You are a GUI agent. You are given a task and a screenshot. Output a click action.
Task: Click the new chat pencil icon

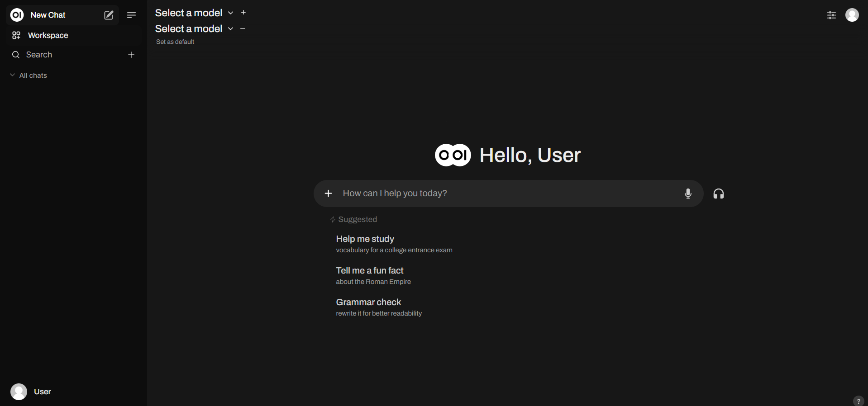pos(109,15)
